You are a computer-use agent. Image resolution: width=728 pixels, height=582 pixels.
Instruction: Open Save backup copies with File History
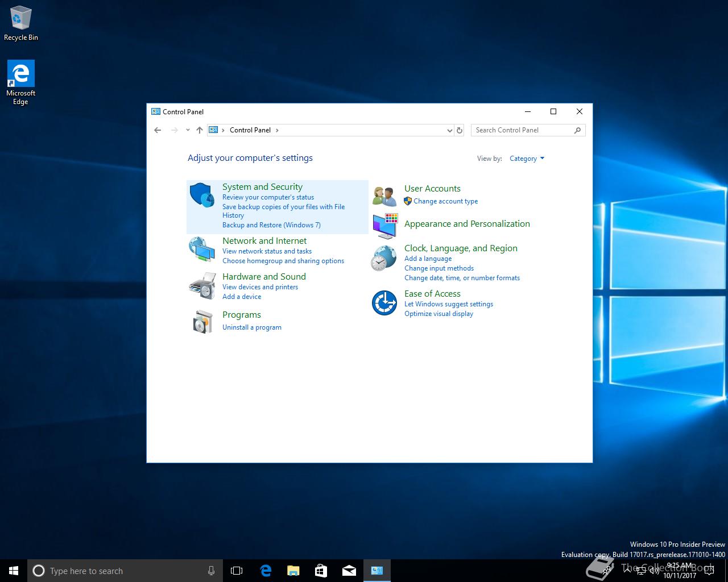pos(283,211)
